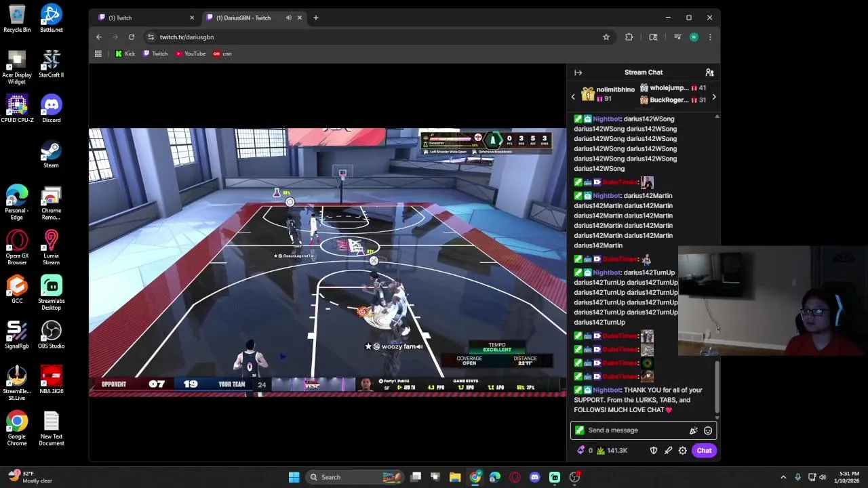Viewport: 868px width, 488px height.
Task: Go back in browser history
Action: pos(99,37)
